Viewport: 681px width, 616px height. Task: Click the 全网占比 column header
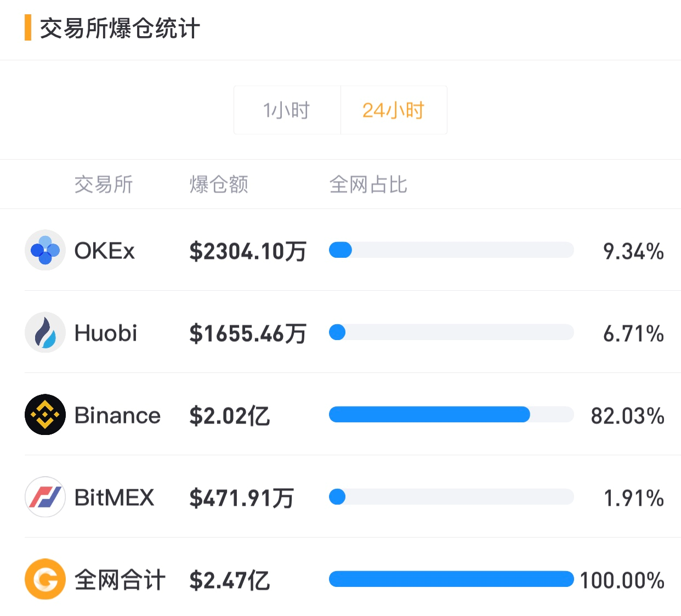tap(368, 184)
